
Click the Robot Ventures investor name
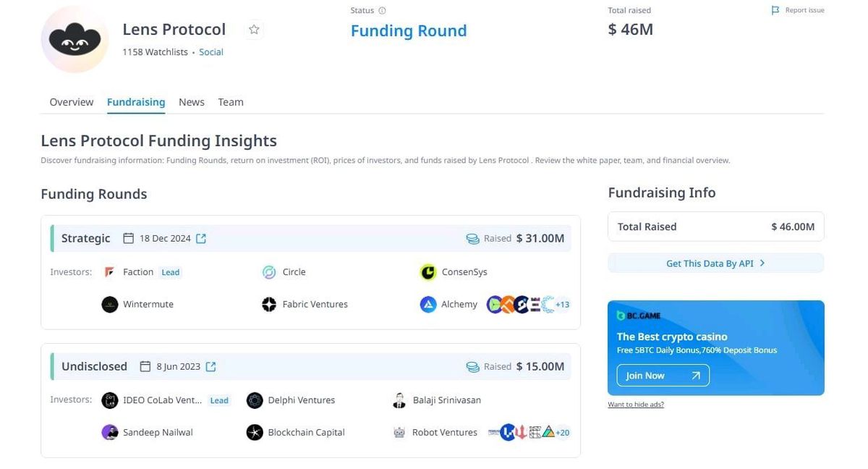click(445, 432)
